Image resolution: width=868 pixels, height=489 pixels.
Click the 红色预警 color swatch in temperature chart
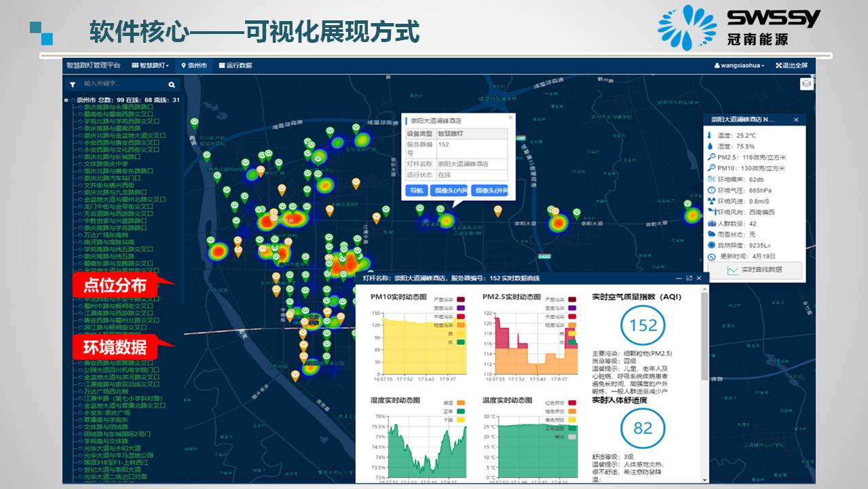click(573, 402)
